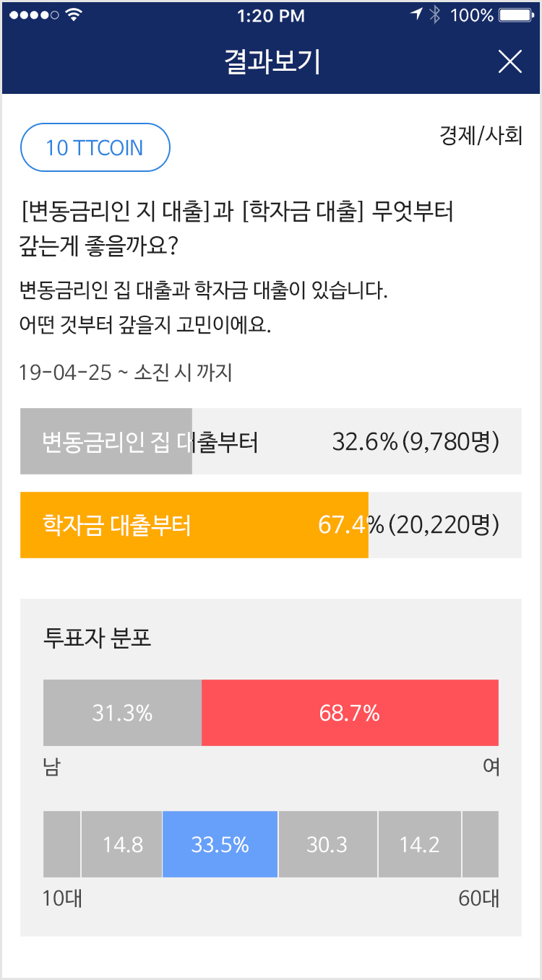Tap the 경제/사회 category label
Screen dimensions: 542x980
[481, 136]
